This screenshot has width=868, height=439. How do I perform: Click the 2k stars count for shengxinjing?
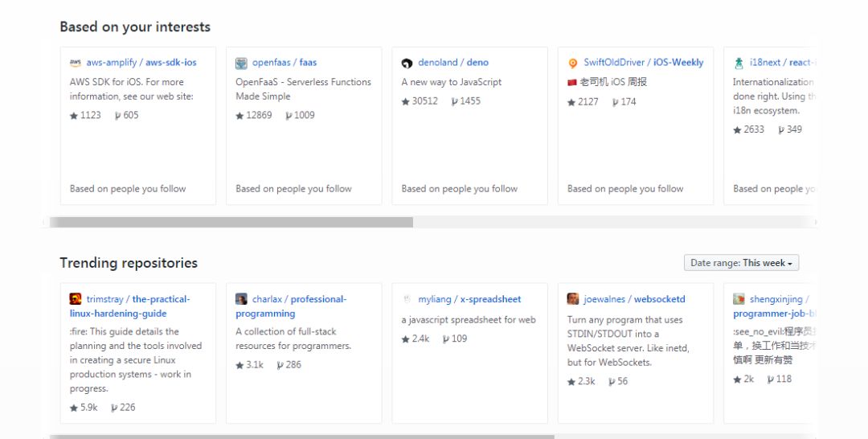point(749,380)
